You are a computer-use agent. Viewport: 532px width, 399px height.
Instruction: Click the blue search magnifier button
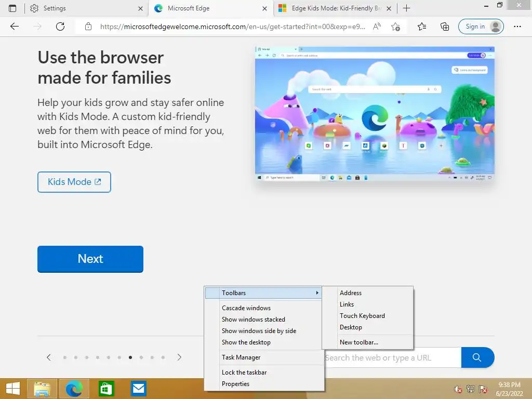coord(477,357)
